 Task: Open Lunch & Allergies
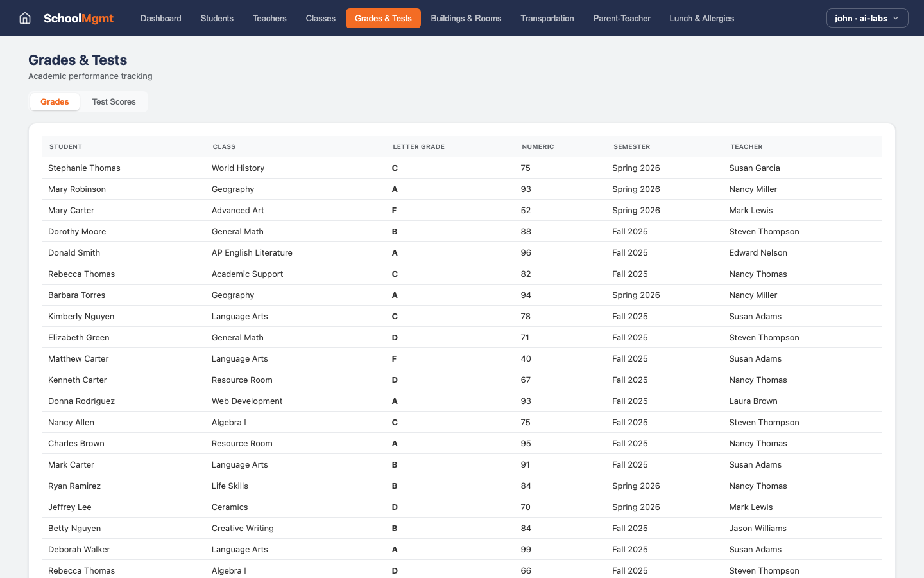click(x=701, y=18)
